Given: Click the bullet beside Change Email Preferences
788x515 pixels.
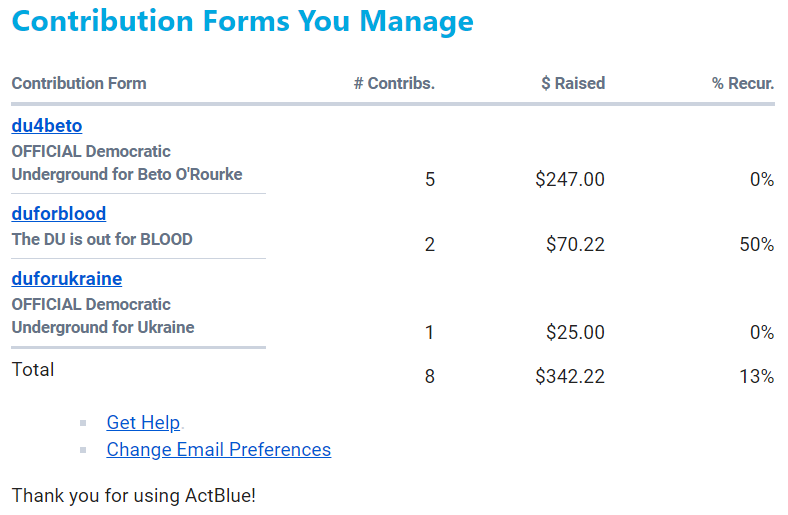Looking at the screenshot, I should pos(84,450).
